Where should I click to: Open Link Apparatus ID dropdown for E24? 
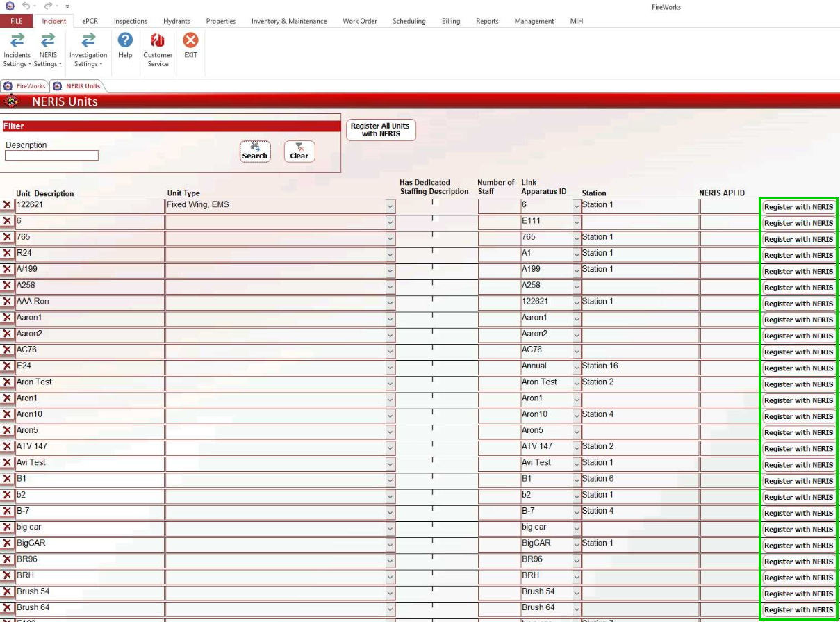point(576,367)
